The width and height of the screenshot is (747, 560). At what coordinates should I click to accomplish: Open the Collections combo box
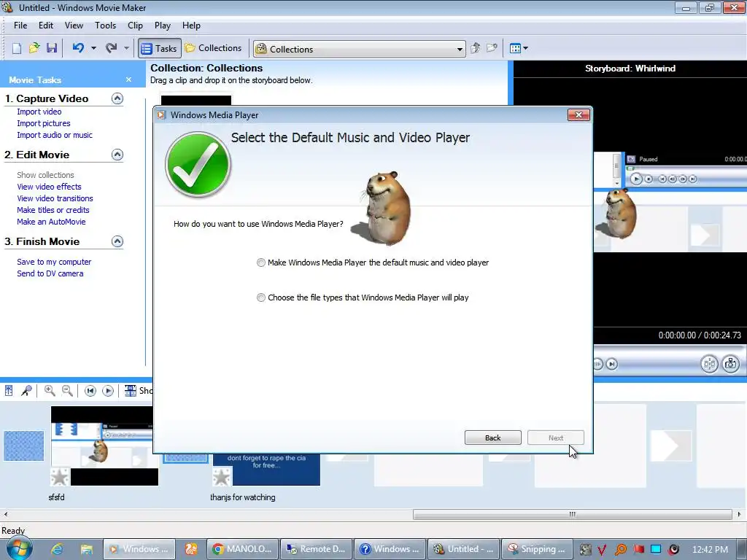[360, 49]
